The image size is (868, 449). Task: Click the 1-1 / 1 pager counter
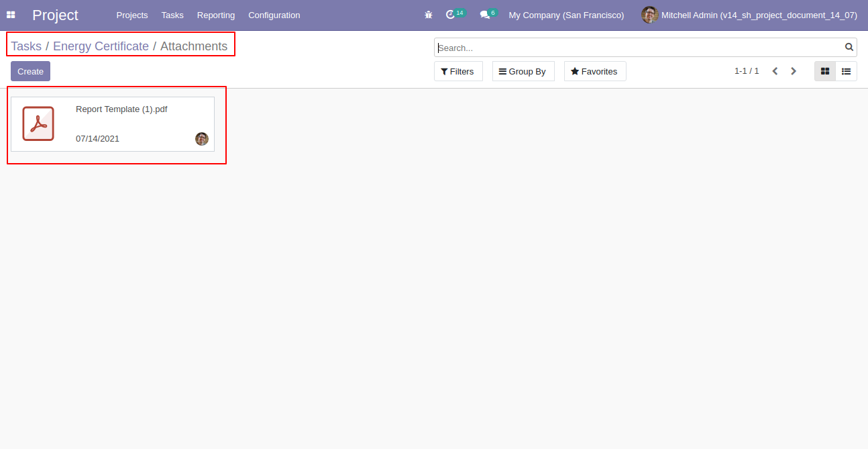pos(747,70)
